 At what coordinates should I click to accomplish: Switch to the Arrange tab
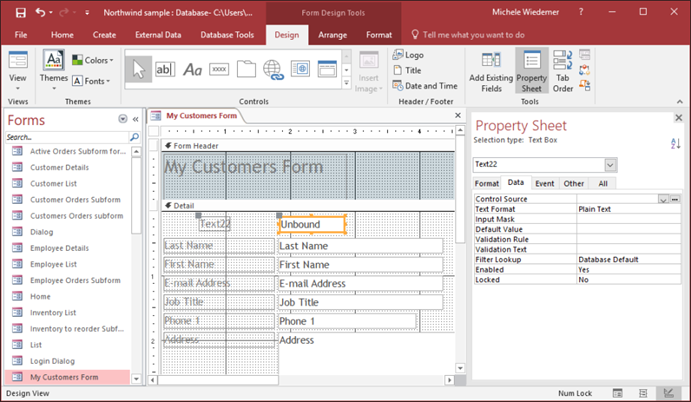click(x=333, y=35)
